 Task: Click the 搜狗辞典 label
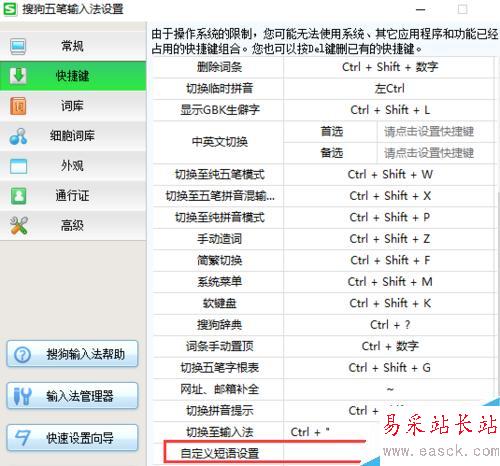click(219, 325)
